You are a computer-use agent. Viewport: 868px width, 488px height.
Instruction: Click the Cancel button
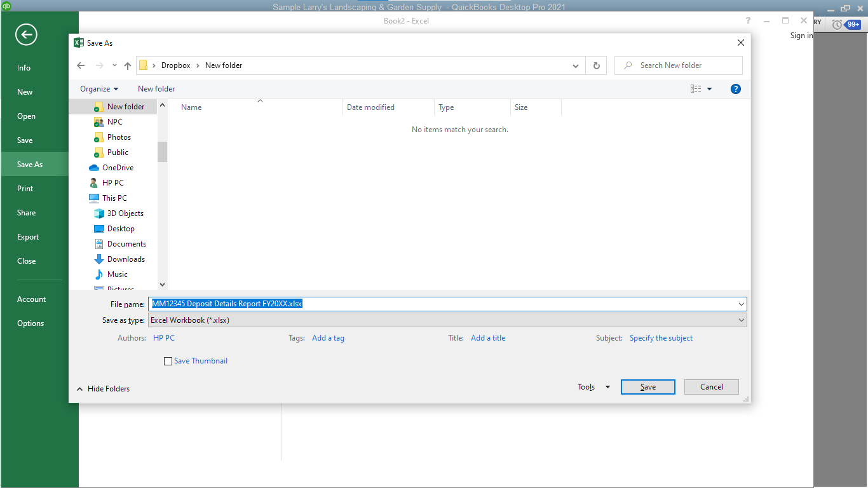[x=712, y=387]
